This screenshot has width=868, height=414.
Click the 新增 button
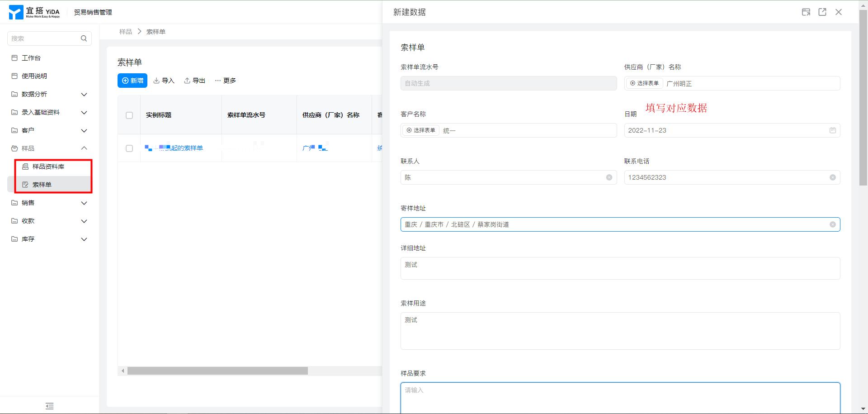pos(132,81)
